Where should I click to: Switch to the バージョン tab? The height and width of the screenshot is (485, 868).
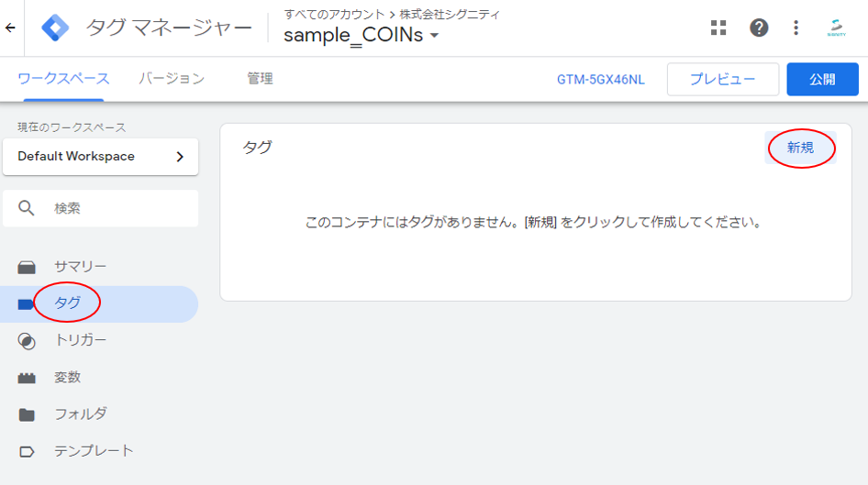coord(172,79)
